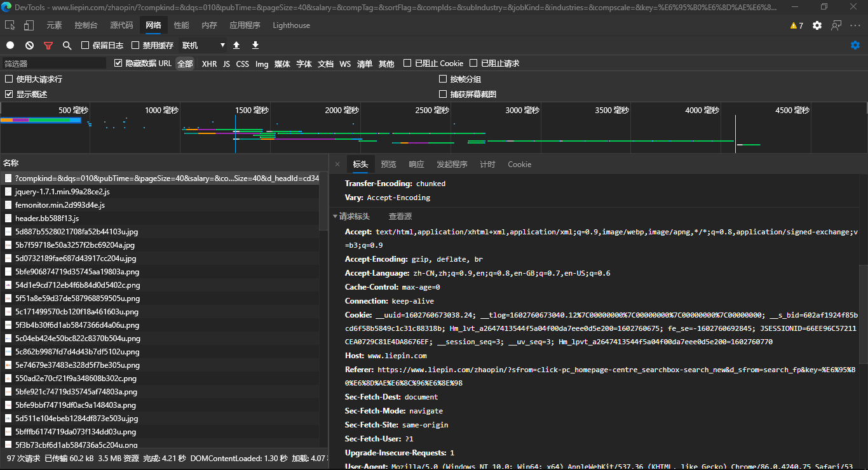Filter requests by WS type
The image size is (868, 470).
tap(345, 64)
